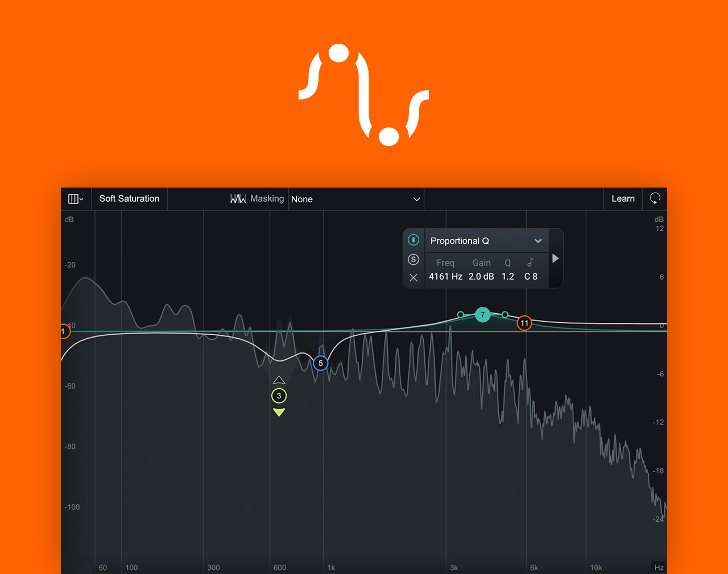
Task: Click the Gain label in band panel
Action: coord(481,263)
